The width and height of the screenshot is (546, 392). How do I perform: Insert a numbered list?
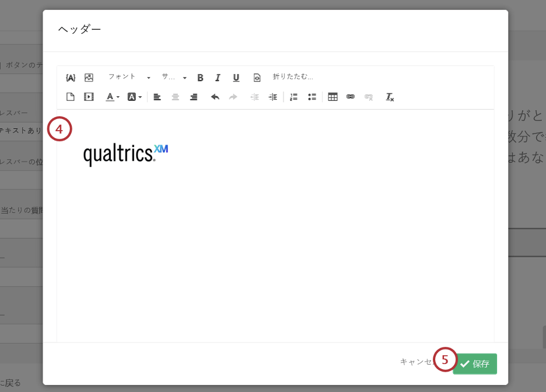tap(294, 97)
